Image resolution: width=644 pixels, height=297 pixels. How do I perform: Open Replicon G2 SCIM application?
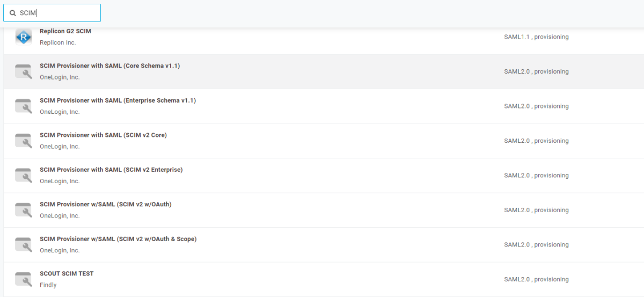(x=65, y=31)
